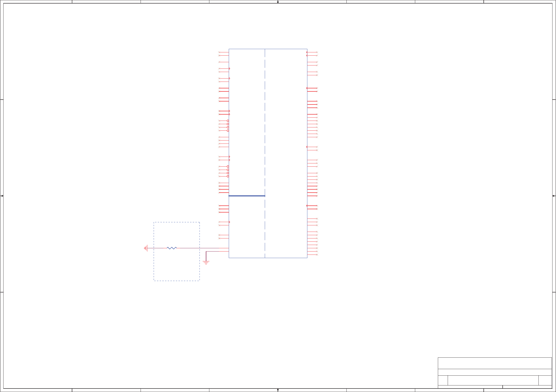Select the topmost right pin of the component
The image size is (556, 392).
tap(312, 52)
